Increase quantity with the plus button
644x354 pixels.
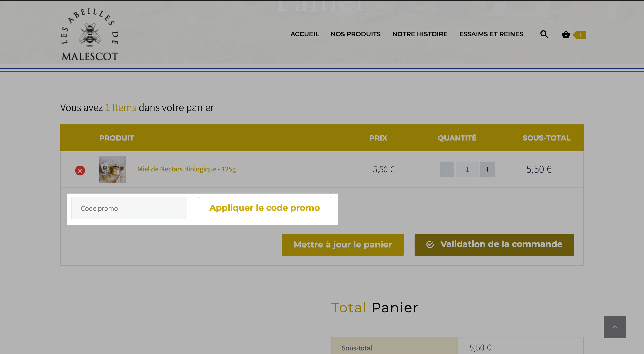coord(487,169)
